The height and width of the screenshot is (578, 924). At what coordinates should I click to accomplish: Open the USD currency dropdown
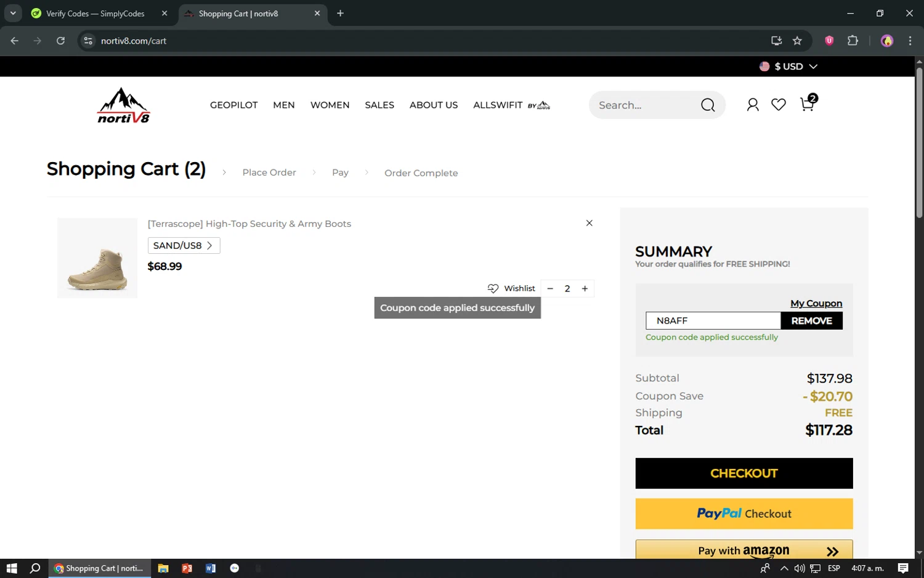(x=788, y=67)
